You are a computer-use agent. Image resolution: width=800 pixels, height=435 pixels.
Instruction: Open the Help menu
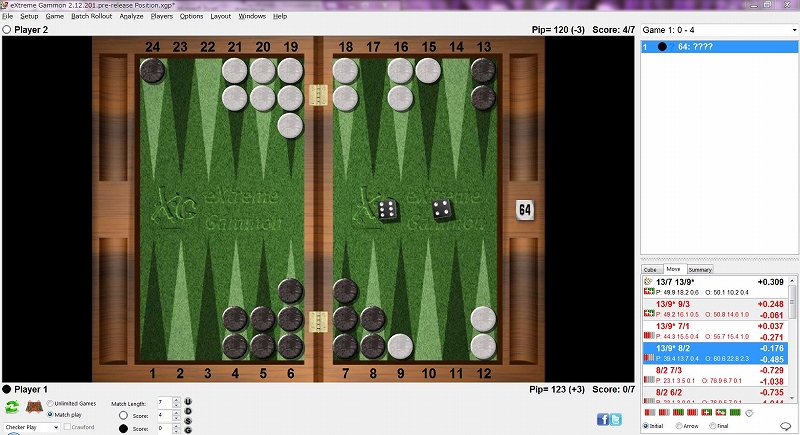click(x=280, y=16)
